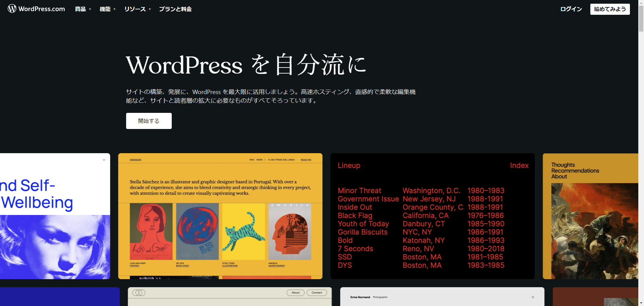Click the Loss and Grief poster image
The height and width of the screenshot is (306, 644).
pos(151,231)
